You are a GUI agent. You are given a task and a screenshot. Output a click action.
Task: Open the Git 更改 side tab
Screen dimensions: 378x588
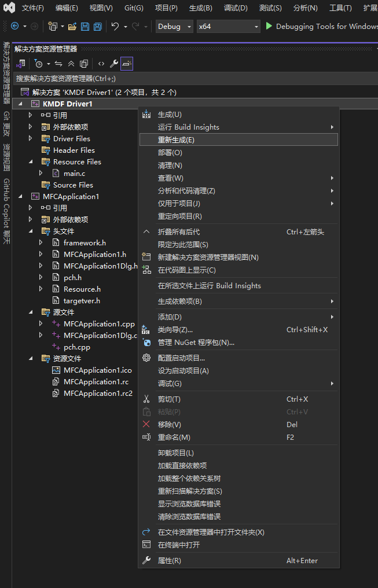click(x=6, y=124)
